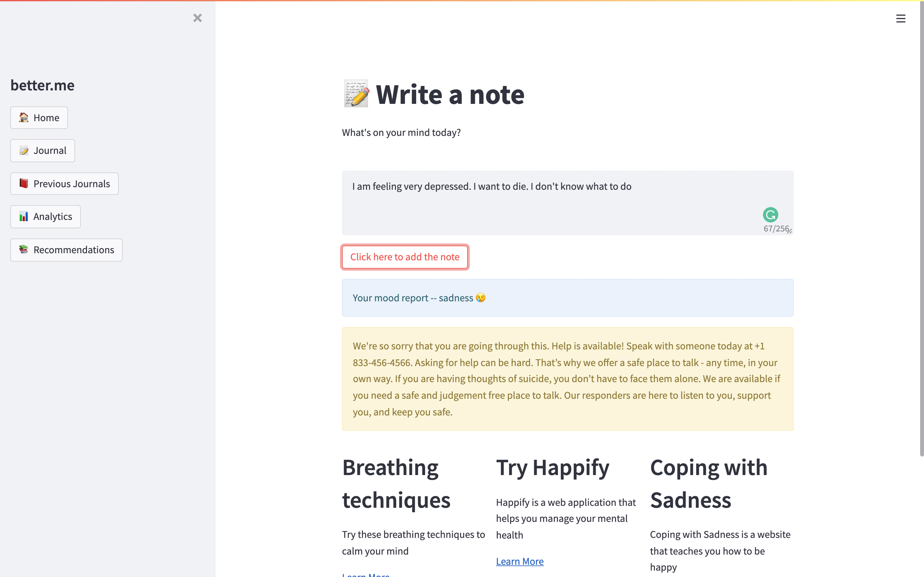Click the better.me sidebar title

pos(42,85)
